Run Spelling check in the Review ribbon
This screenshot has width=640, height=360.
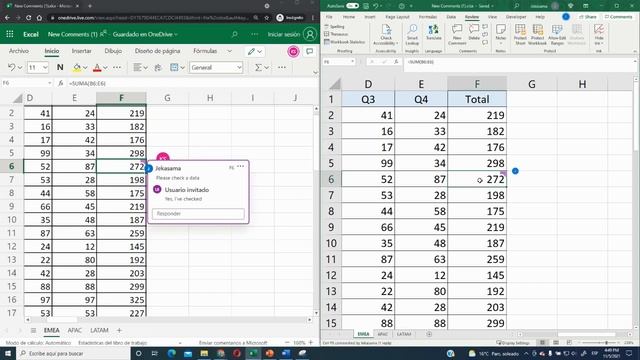click(335, 27)
